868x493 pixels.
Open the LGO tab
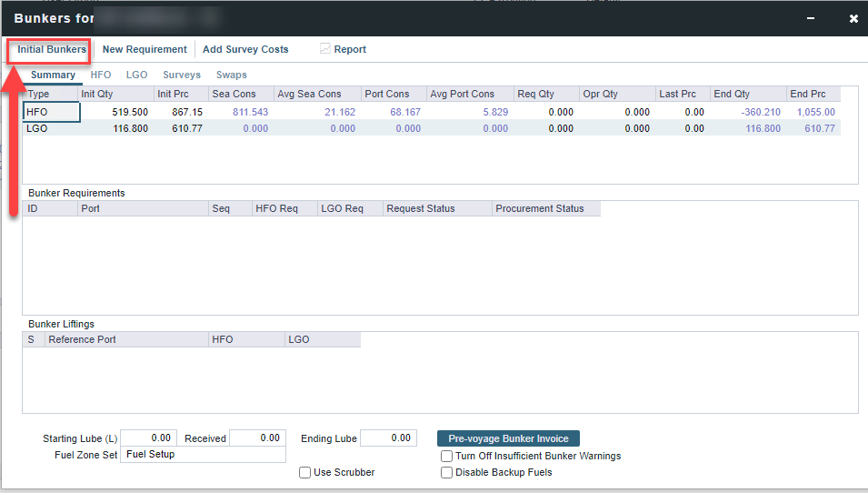coord(136,75)
